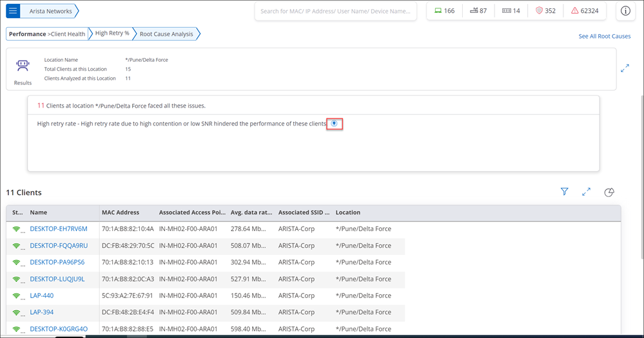
Task: Select the 11 Clients heading
Action: coord(24,192)
